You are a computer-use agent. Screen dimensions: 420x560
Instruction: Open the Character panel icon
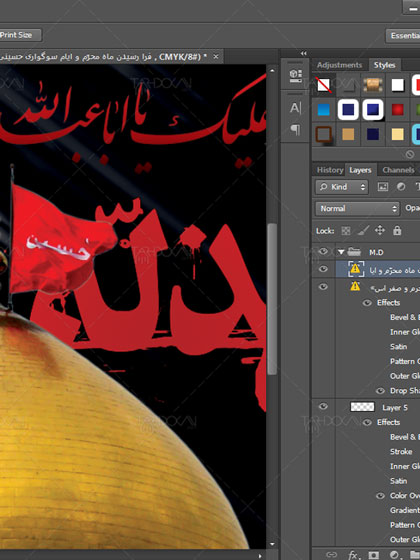point(295,108)
